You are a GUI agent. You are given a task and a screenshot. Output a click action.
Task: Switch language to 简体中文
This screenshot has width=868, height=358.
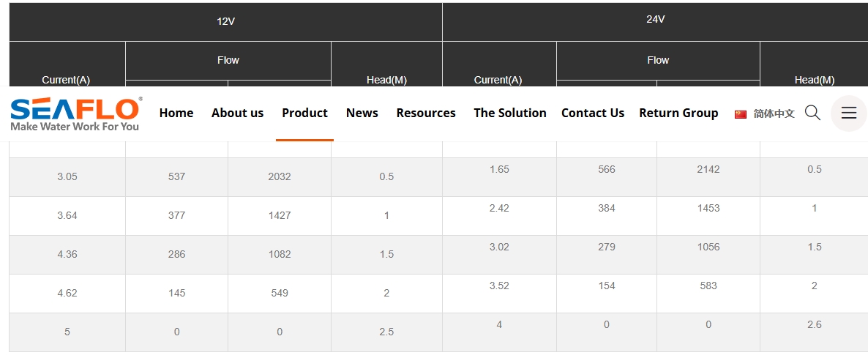point(774,113)
